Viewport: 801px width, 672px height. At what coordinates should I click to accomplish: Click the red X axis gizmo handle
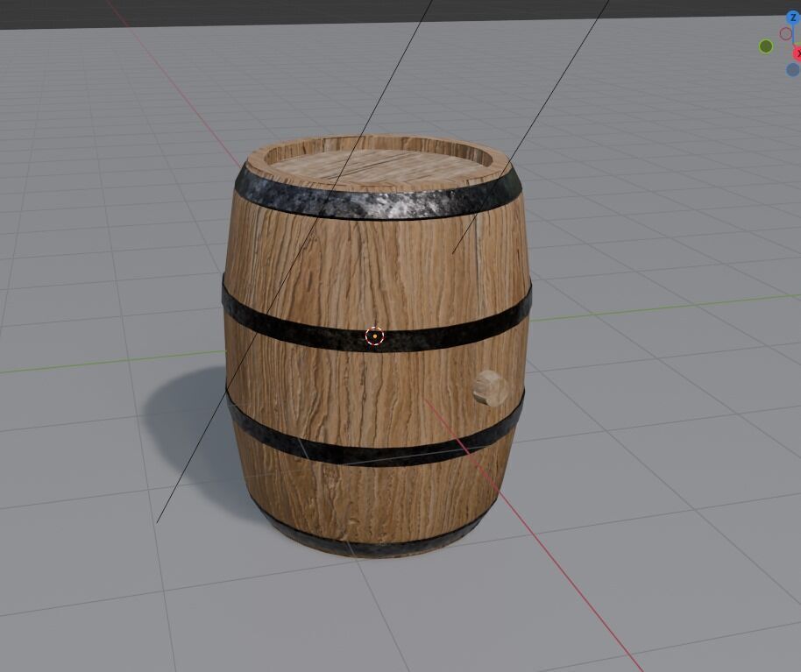click(x=797, y=53)
